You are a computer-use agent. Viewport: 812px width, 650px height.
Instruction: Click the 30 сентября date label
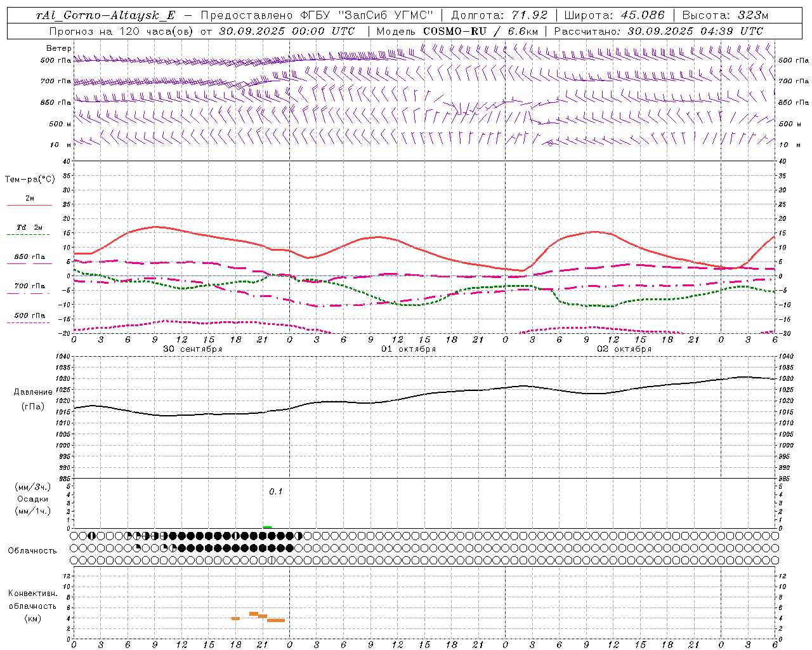[193, 349]
